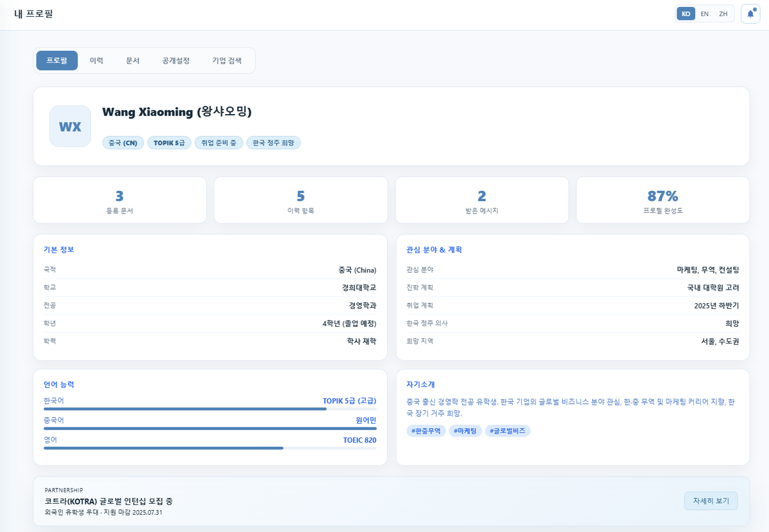Click the 관심 분야 & 계획 heading
The image size is (769, 532).
434,249
